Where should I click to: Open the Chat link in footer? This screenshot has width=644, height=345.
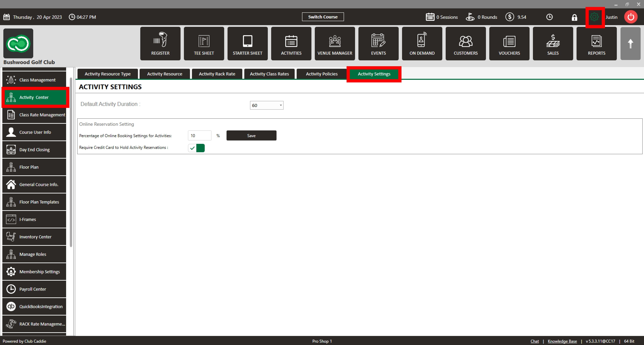[x=534, y=341]
